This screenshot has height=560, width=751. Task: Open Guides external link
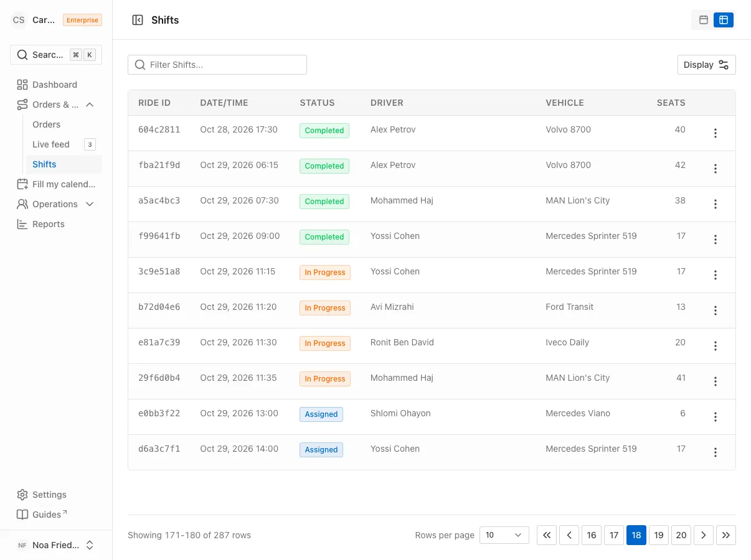tap(56, 515)
